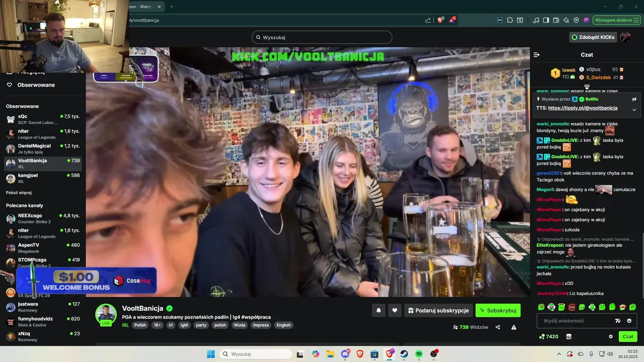Click the Impreza stream tag
This screenshot has height=362, width=644.
261,325
